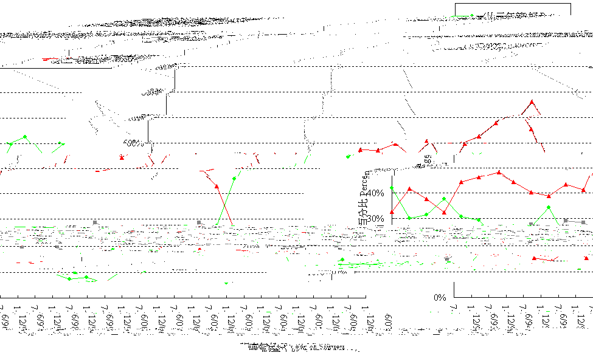Viewport: 593px width, 364px height.
Task: Click the 60% label in the chart middle
Action: [132, 143]
